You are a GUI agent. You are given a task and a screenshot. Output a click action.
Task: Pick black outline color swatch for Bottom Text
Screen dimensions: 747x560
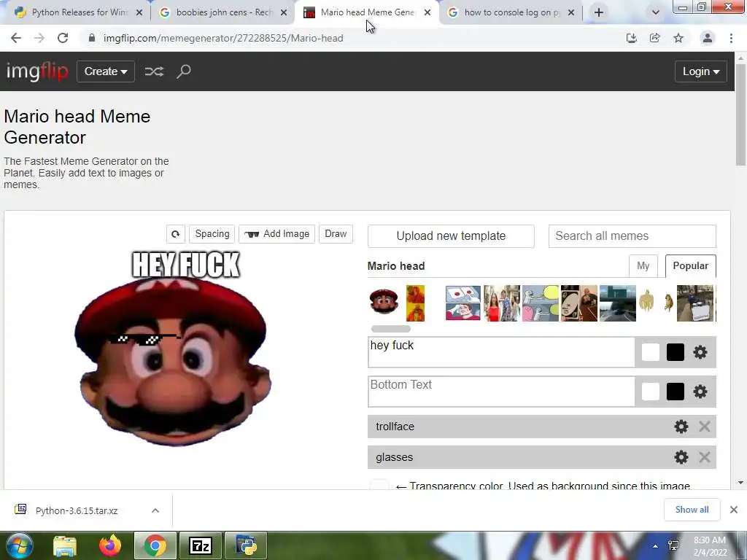[675, 392]
